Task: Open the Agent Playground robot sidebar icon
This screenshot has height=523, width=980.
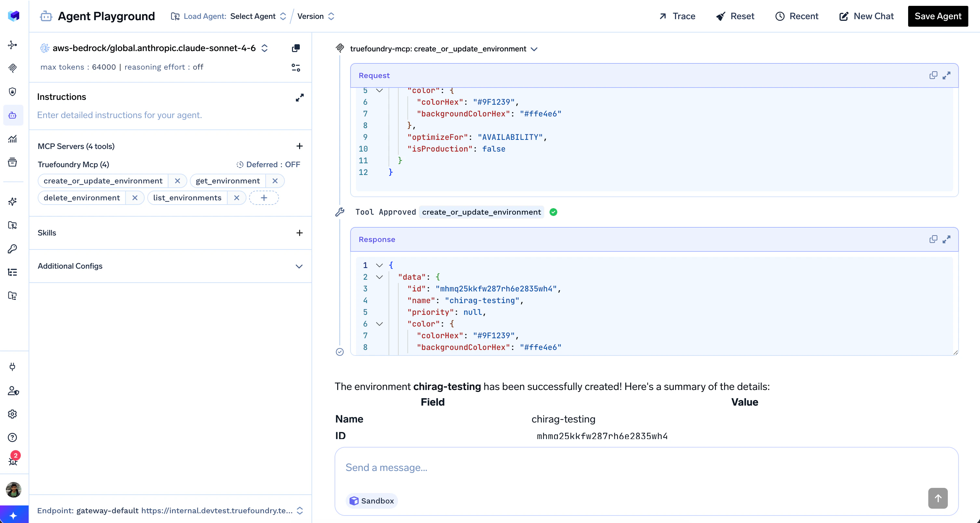Action: 13,115
